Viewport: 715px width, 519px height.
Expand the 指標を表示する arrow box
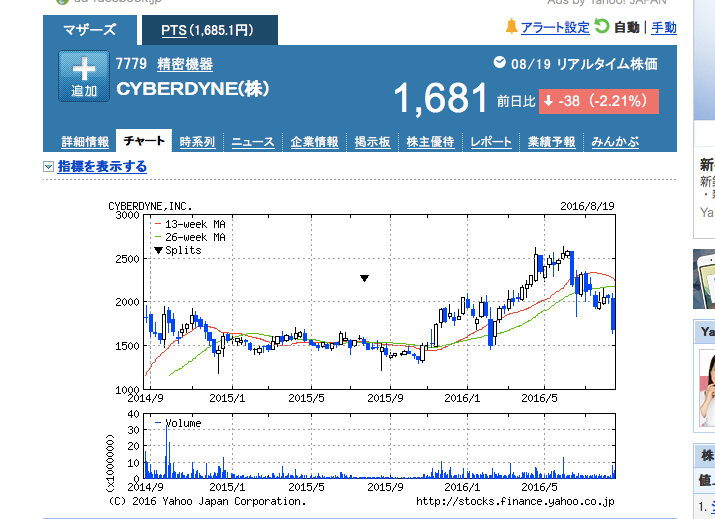[48, 167]
